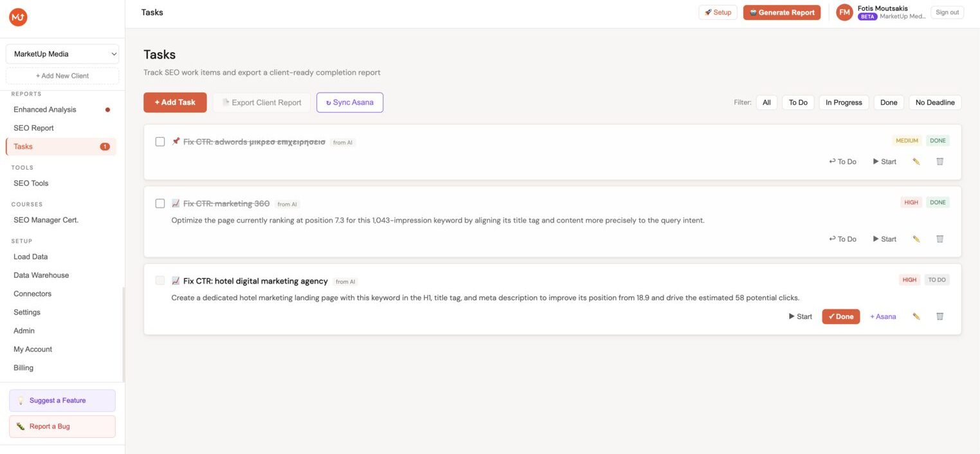Click the sidebar vertical scrollbar
This screenshot has width=980, height=454.
(123, 334)
